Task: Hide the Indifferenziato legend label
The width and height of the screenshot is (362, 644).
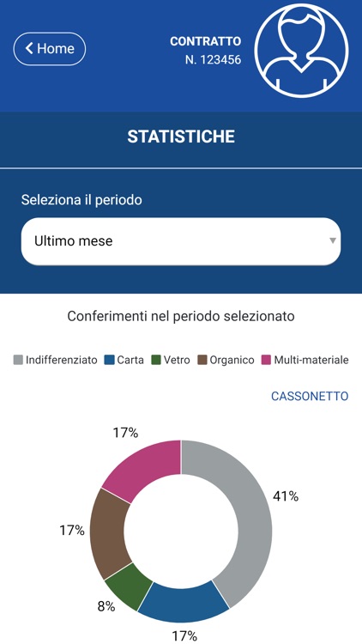Action: tap(62, 360)
